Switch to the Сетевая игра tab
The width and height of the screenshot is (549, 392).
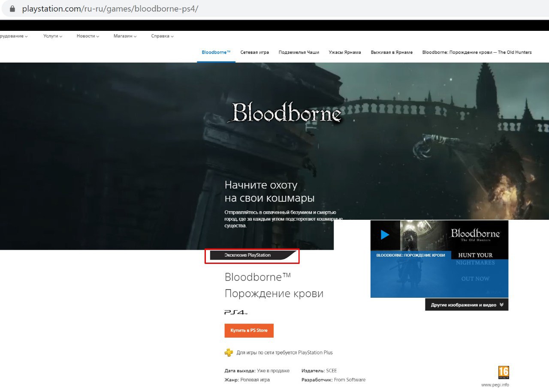(x=255, y=52)
